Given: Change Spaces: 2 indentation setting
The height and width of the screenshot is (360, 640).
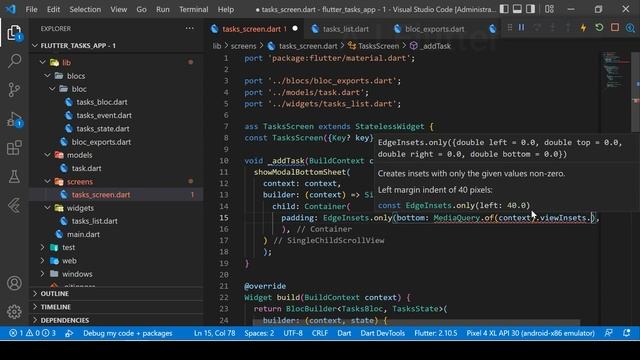Looking at the screenshot, I should 259,333.
